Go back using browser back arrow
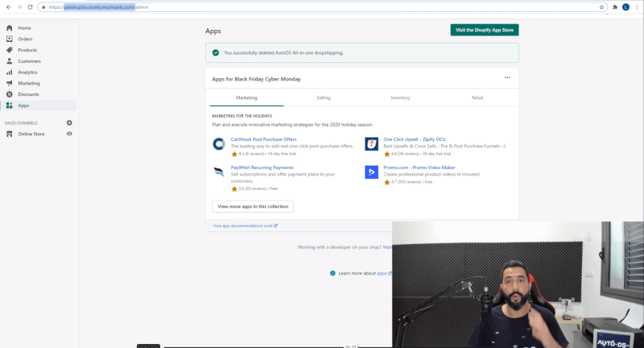Viewport: 644px width, 348px height. click(9, 7)
